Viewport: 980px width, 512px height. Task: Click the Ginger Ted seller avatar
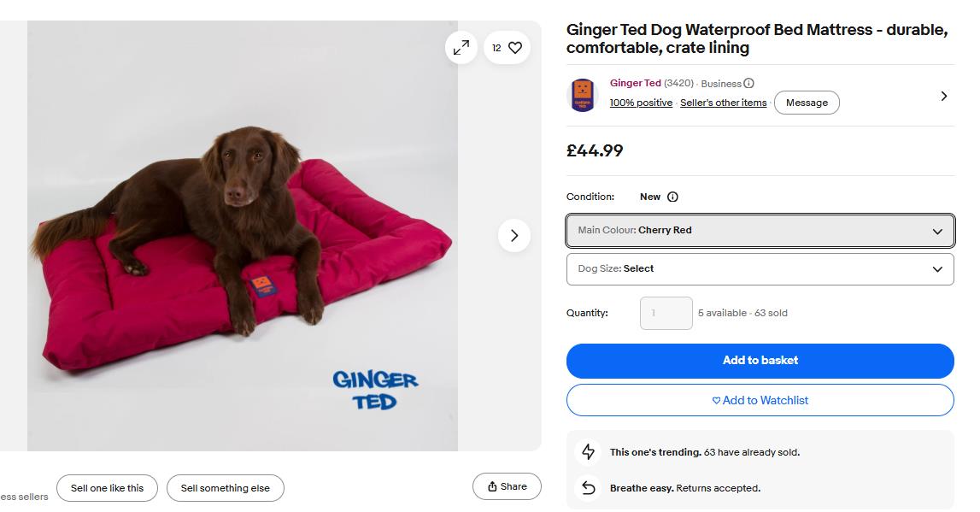point(583,95)
